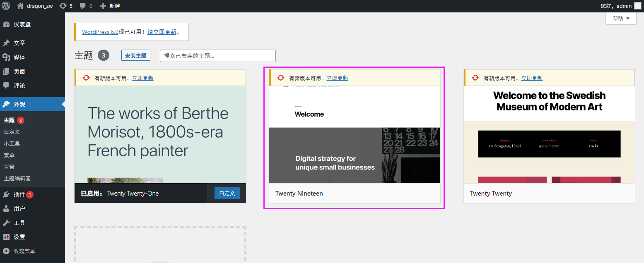Click the 请立即更新 link
This screenshot has width=644, height=263.
pyautogui.click(x=162, y=32)
